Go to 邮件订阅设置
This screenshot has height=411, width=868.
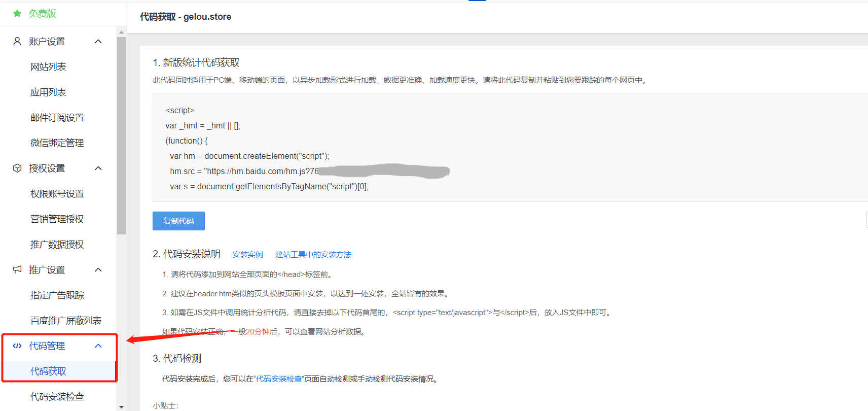point(57,117)
